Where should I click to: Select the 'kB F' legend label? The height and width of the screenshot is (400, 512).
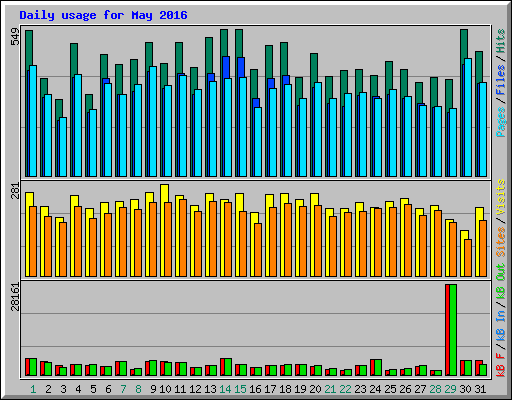[501, 365]
